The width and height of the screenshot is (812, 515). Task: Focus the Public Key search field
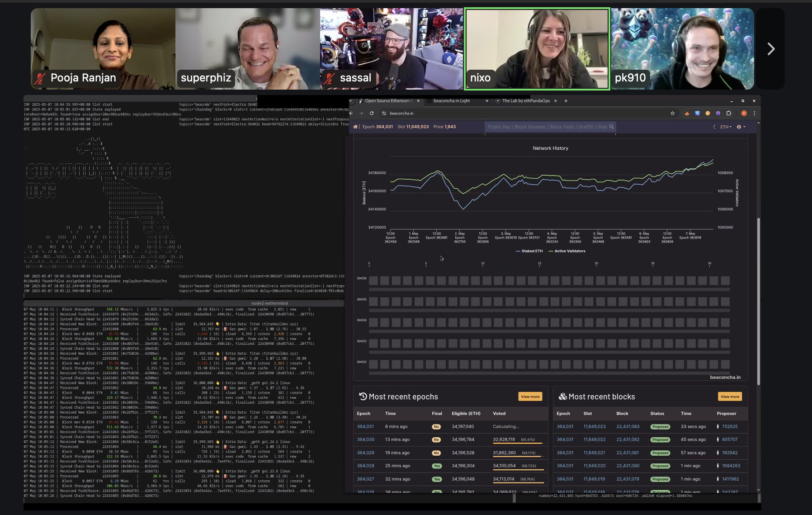[x=547, y=127]
